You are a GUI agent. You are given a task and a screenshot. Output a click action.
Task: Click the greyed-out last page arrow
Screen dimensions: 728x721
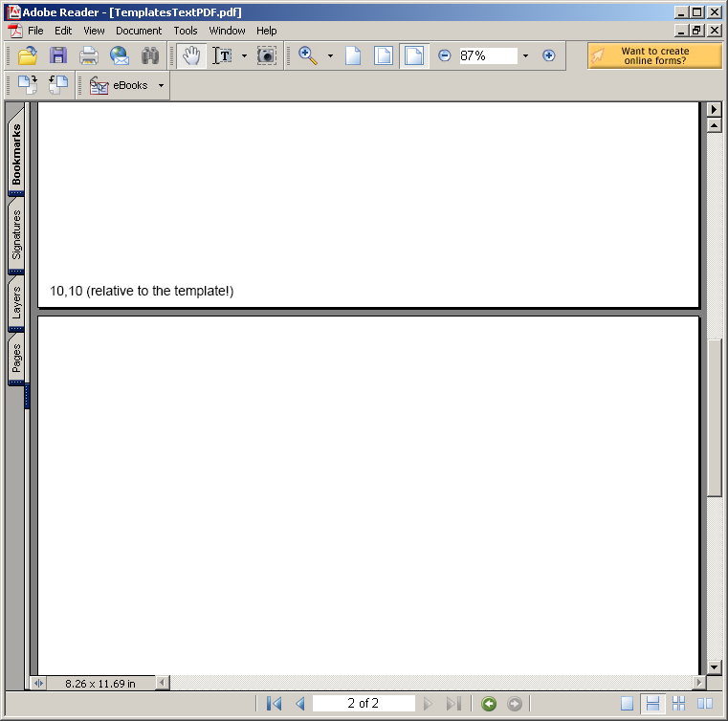coord(453,704)
